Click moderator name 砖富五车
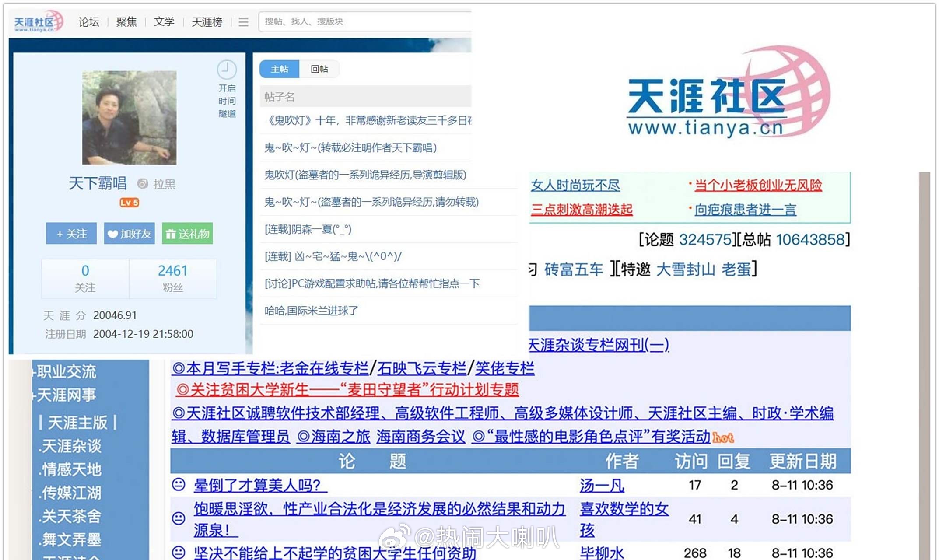The width and height of the screenshot is (939, 560). coord(574,269)
